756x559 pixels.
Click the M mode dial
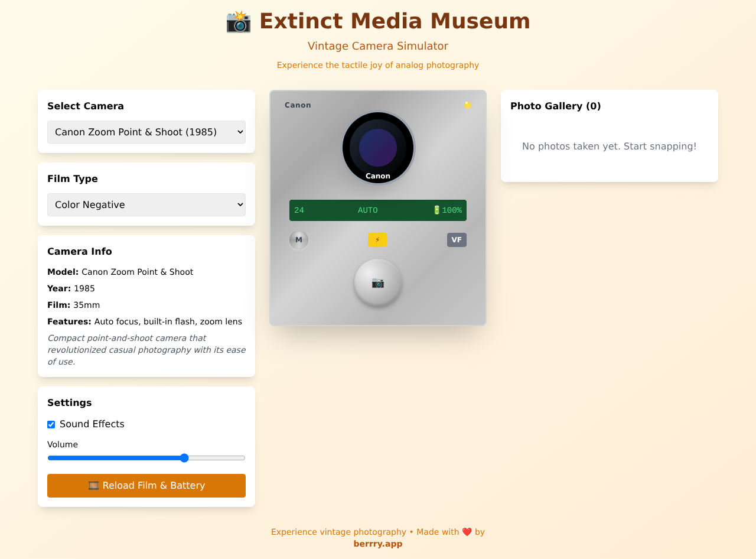coord(299,240)
